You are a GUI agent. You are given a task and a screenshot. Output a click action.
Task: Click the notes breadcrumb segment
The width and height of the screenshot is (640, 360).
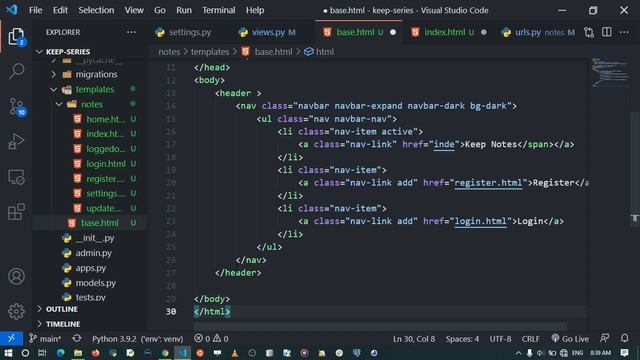click(x=169, y=52)
